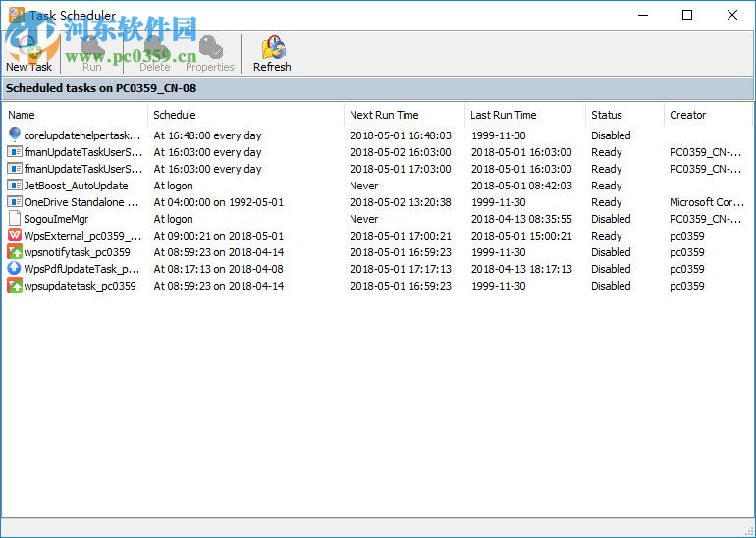
Task: Sort by the Schedule column header
Action: coord(245,115)
